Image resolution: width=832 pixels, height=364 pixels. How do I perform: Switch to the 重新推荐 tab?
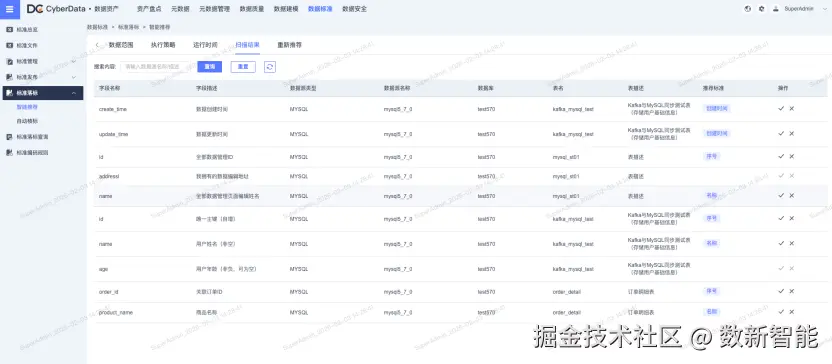[x=290, y=45]
